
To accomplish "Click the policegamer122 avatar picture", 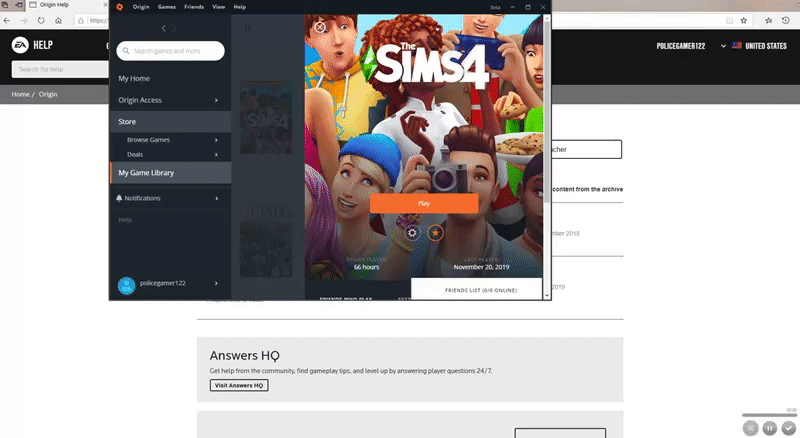I will 127,286.
